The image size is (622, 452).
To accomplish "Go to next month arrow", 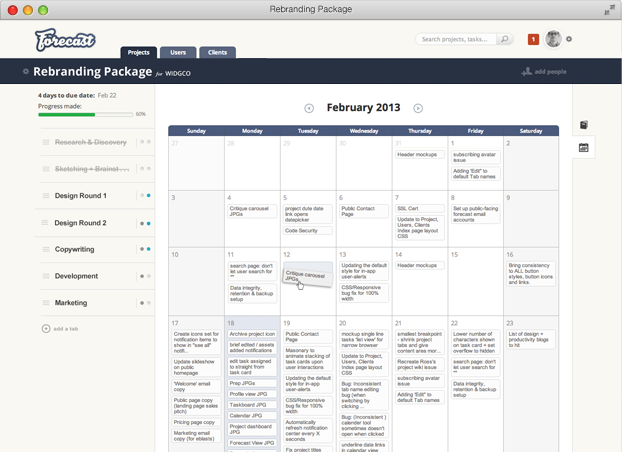I will pos(418,108).
